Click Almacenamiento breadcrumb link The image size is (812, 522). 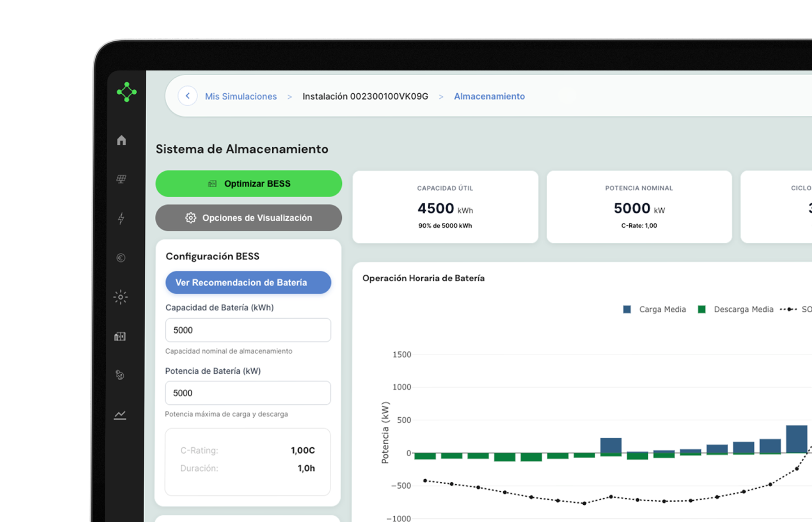489,96
